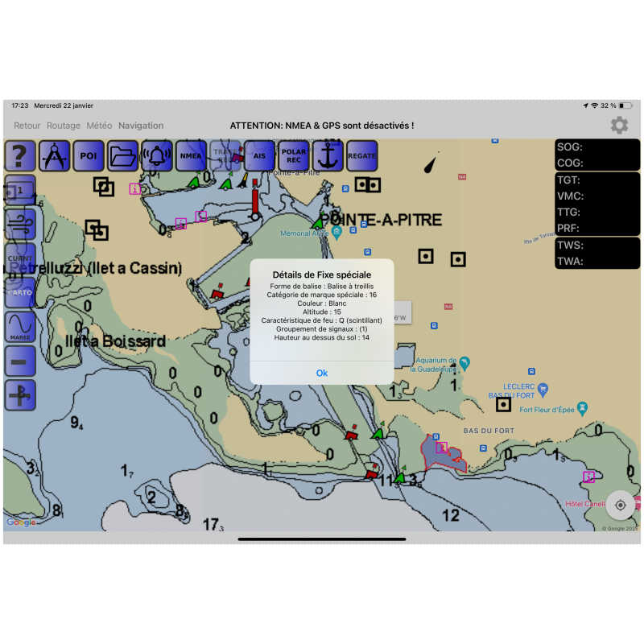Tap the anchor watch icon
644x644 pixels.
(328, 155)
